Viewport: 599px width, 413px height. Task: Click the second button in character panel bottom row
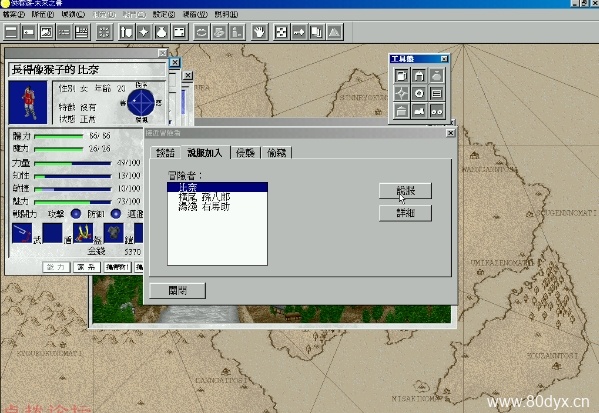[87, 267]
